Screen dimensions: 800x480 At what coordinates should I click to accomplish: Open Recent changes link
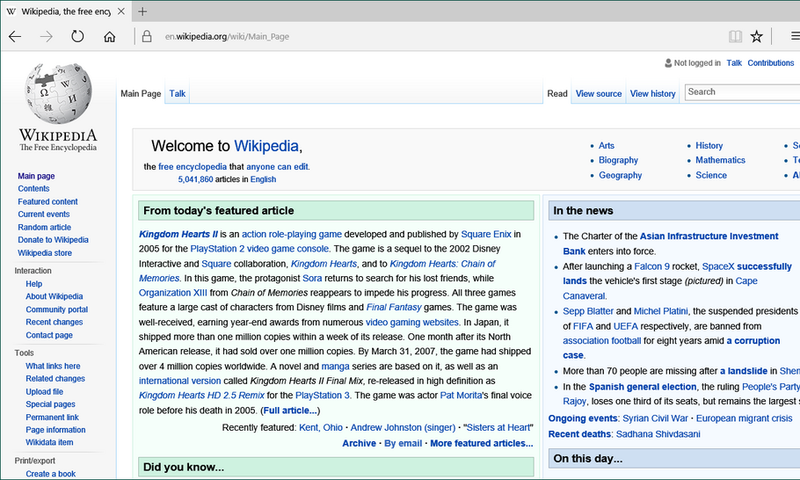(x=54, y=322)
